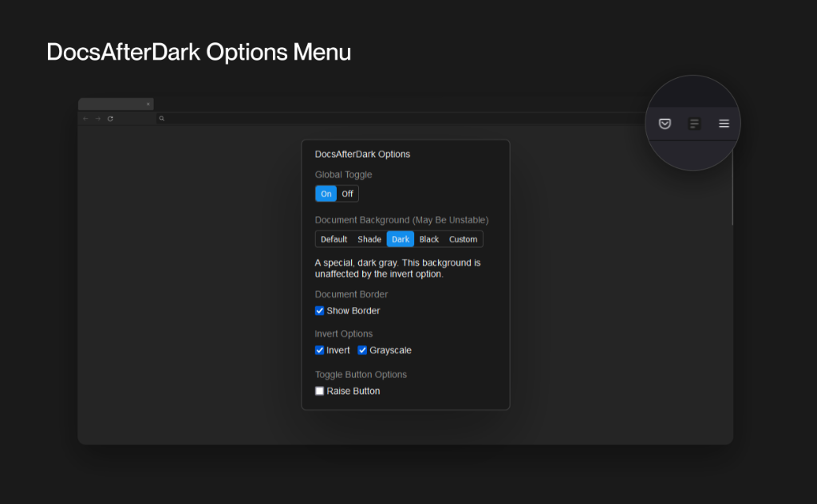Image resolution: width=817 pixels, height=504 pixels.
Task: Turn the Global Toggle On
Action: (326, 194)
